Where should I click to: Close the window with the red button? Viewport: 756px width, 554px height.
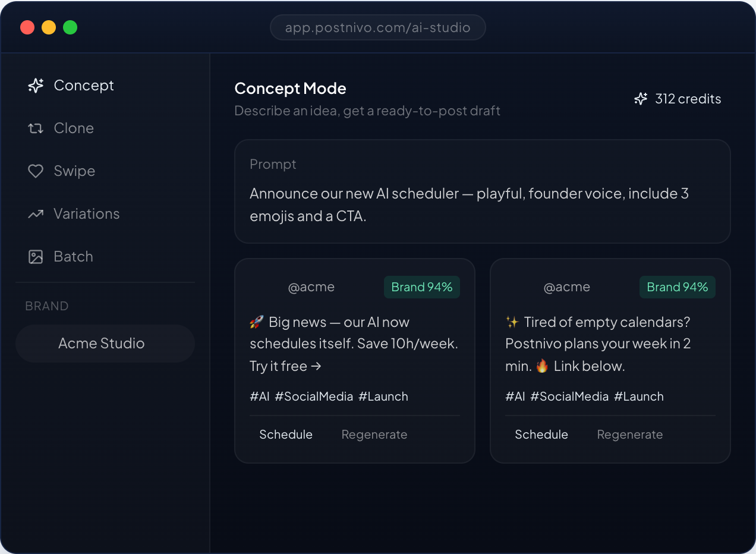coord(27,27)
